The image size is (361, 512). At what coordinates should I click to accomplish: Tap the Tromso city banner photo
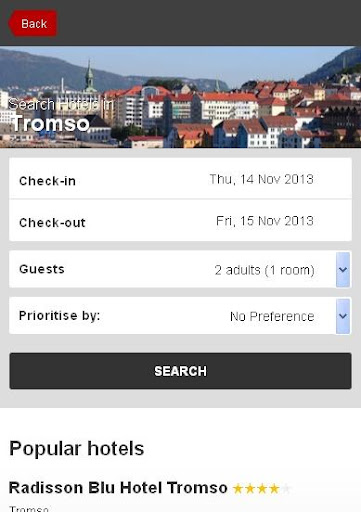(180, 97)
